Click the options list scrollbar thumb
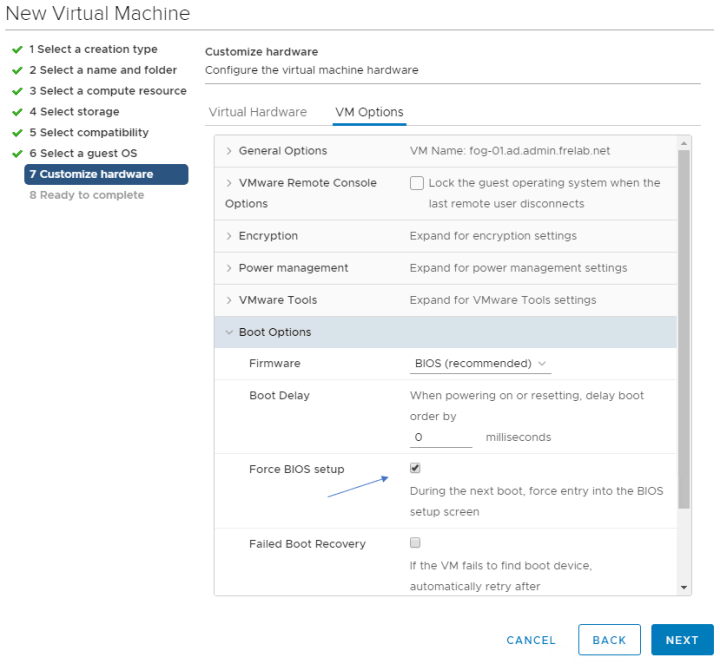 pos(684,329)
